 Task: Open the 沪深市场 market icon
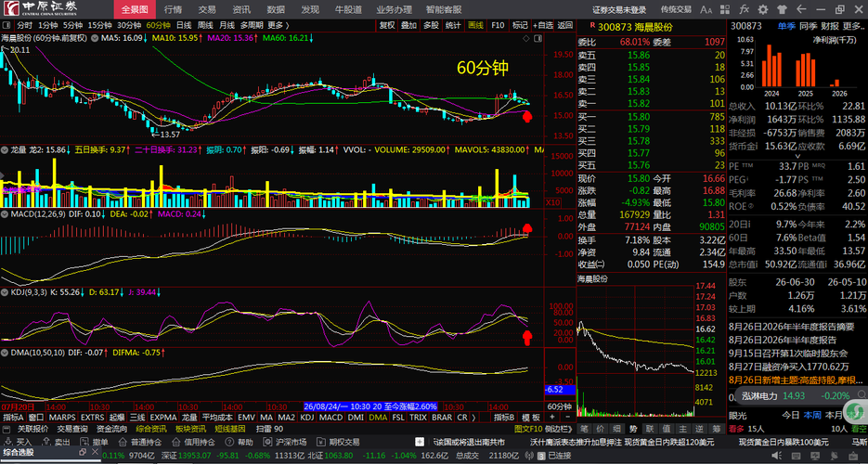268,442
